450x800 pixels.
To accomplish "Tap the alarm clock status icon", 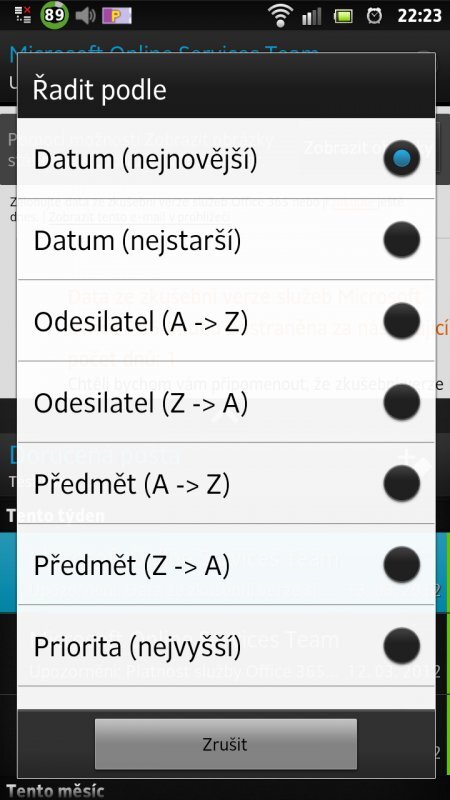I will pos(374,15).
